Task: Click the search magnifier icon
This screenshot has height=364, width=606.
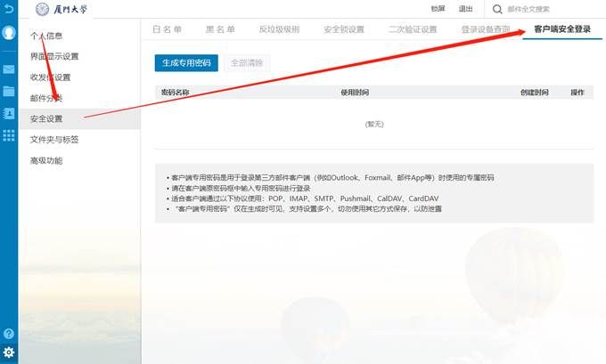Action: point(496,9)
